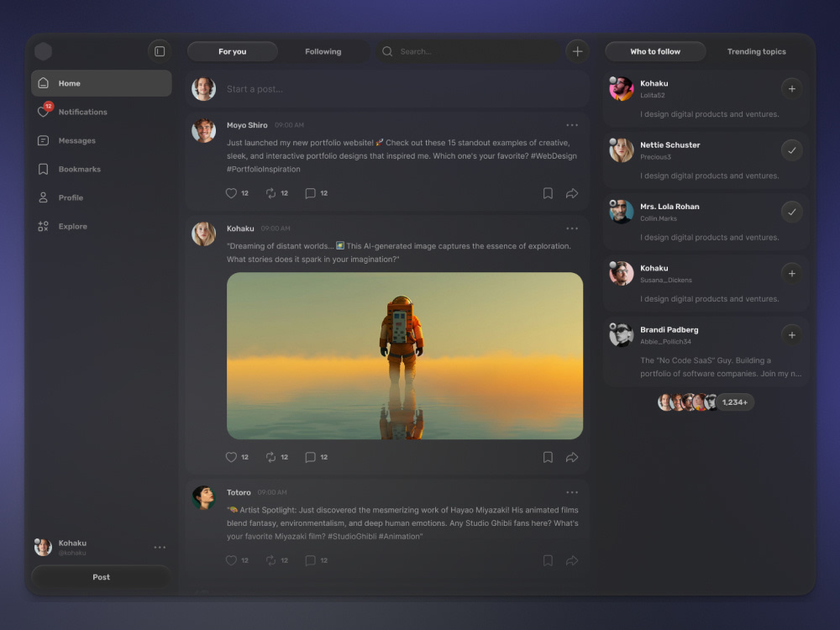Open Brandi Padberg's profile name
The image size is (840, 630).
tap(669, 330)
